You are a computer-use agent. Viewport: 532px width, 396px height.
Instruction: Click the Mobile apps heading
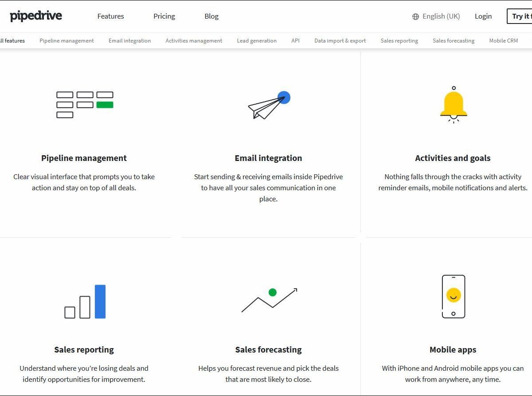coord(453,350)
